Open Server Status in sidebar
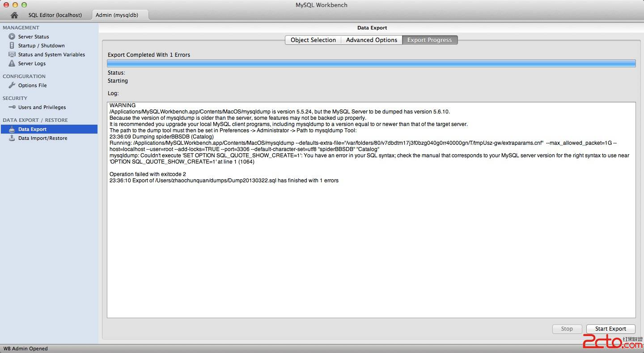The image size is (644, 353). [34, 37]
